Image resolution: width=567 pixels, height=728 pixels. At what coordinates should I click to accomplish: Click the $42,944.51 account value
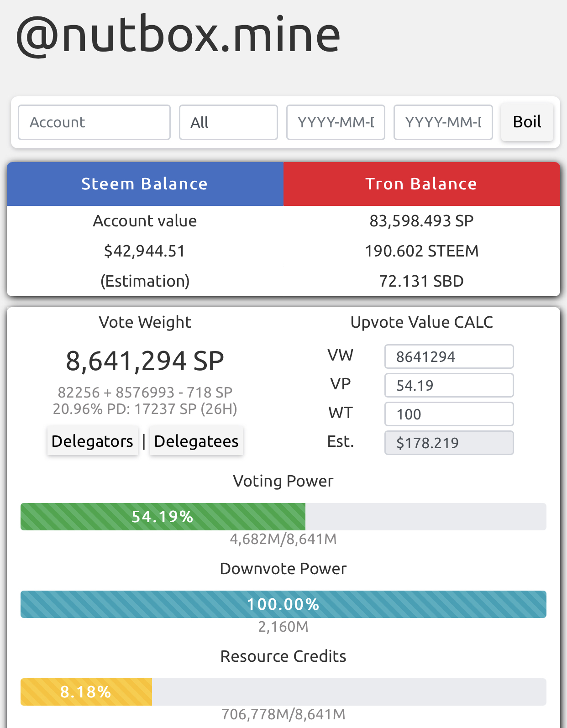(x=145, y=251)
